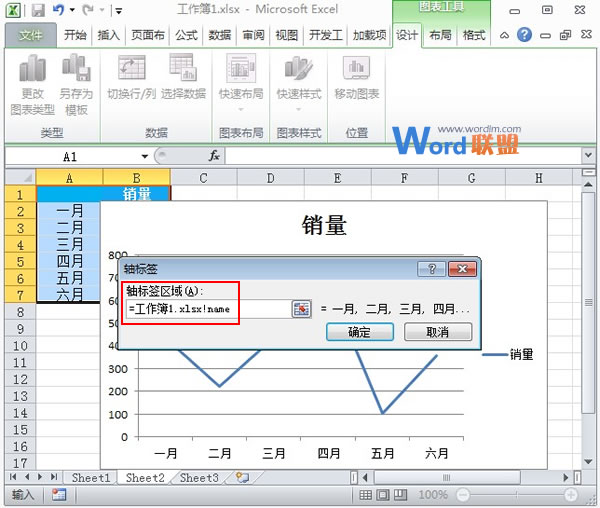Switch to the 开始 ribbon tab

(75, 36)
